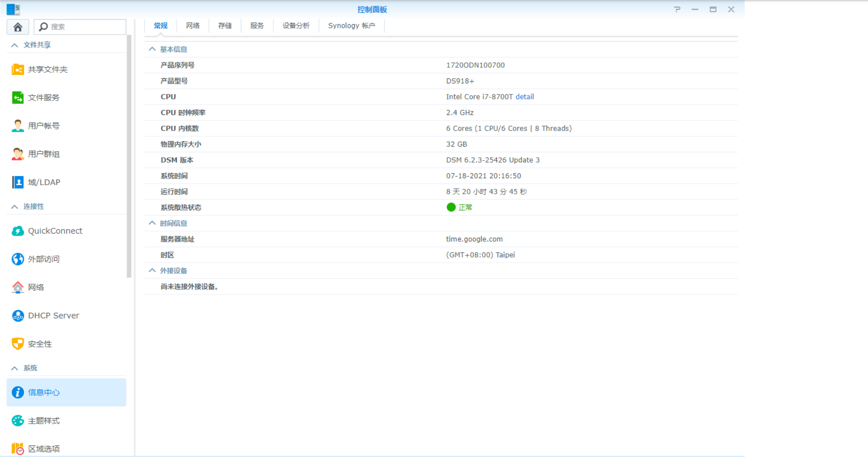The image size is (868, 457).
Task: Open the Security (安全性) shield icon
Action: click(18, 344)
